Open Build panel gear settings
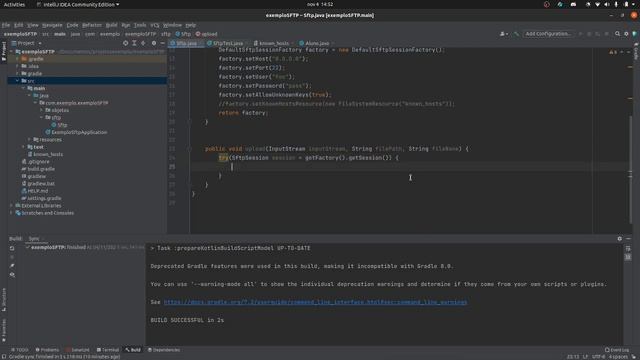This screenshot has width=640, height=360. (x=620, y=239)
